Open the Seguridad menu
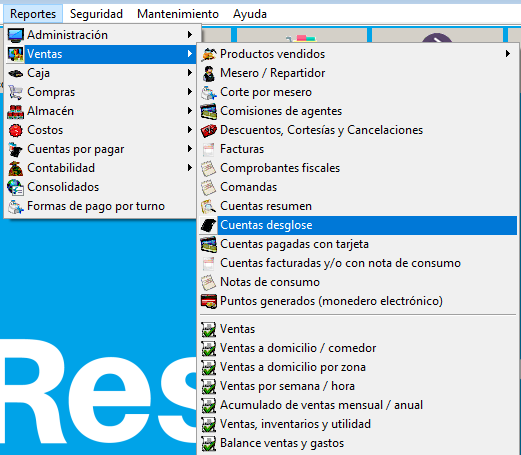The width and height of the screenshot is (521, 455). [96, 14]
